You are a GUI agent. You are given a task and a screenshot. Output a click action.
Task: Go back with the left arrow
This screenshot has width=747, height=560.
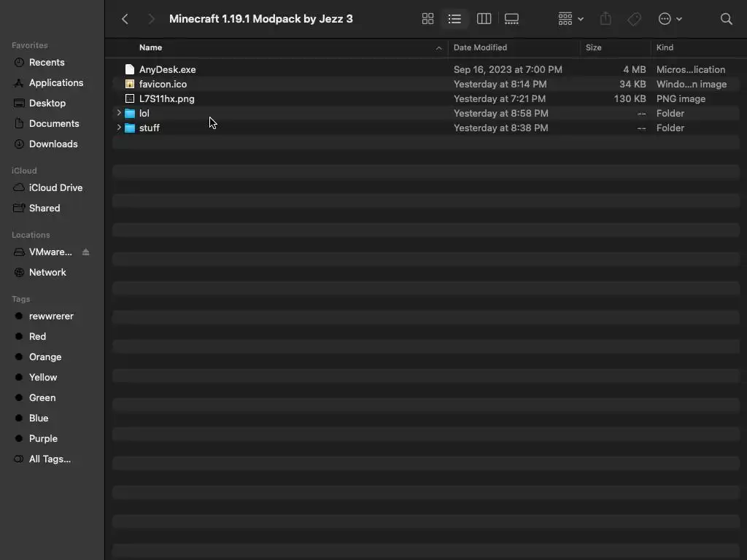point(125,19)
